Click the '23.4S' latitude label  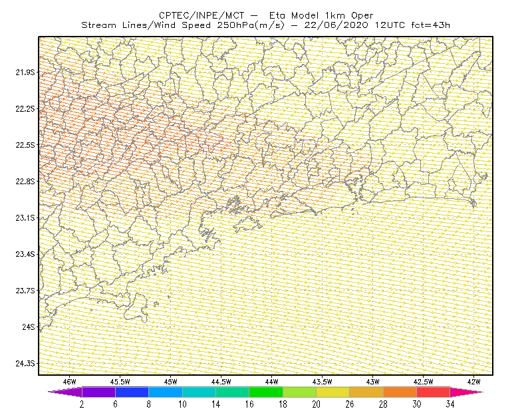(25, 254)
